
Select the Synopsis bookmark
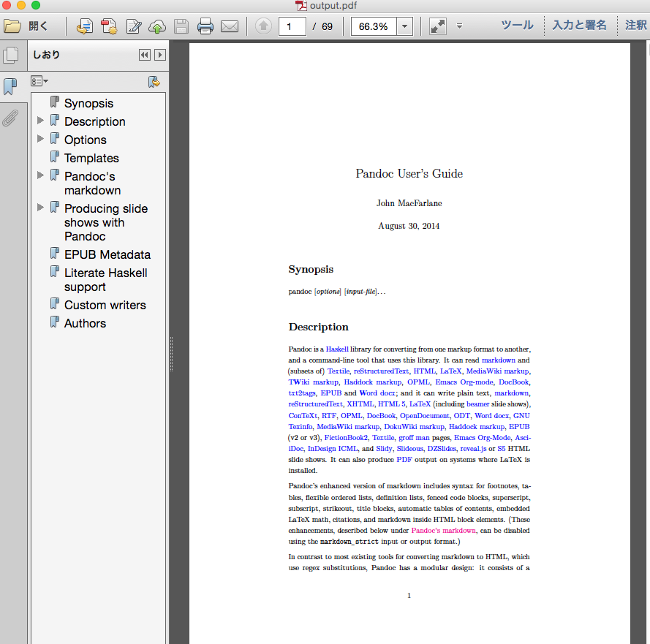point(88,103)
